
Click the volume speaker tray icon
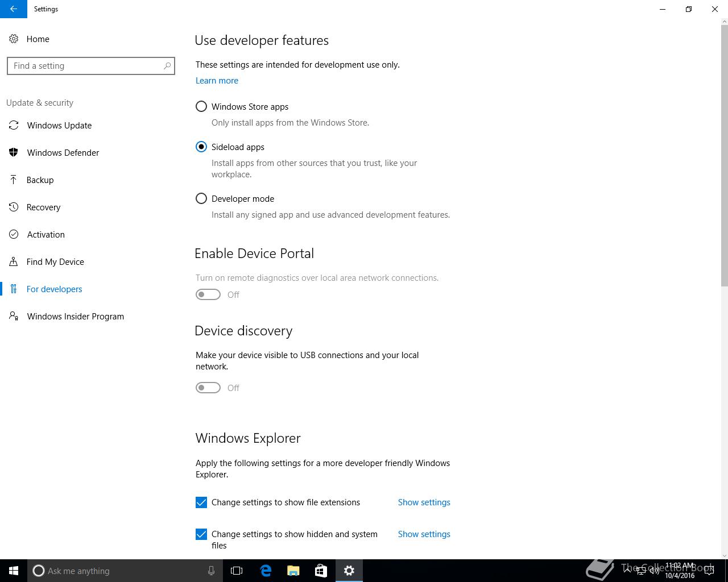pos(655,571)
